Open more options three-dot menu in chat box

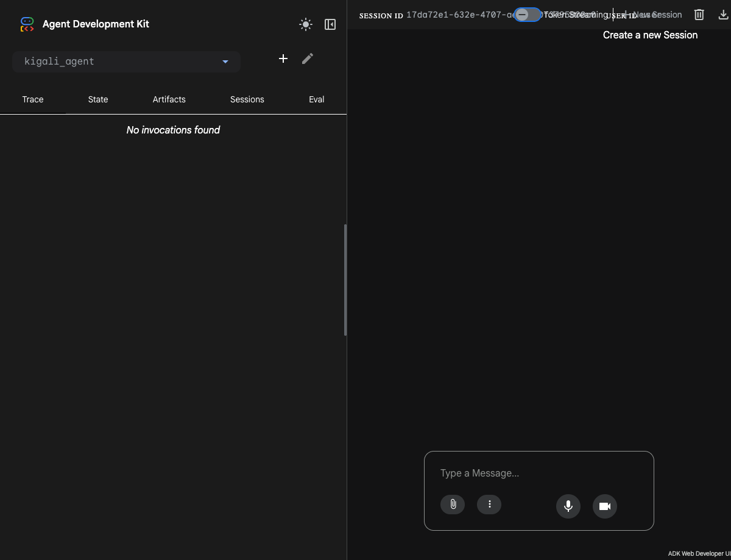coord(489,505)
